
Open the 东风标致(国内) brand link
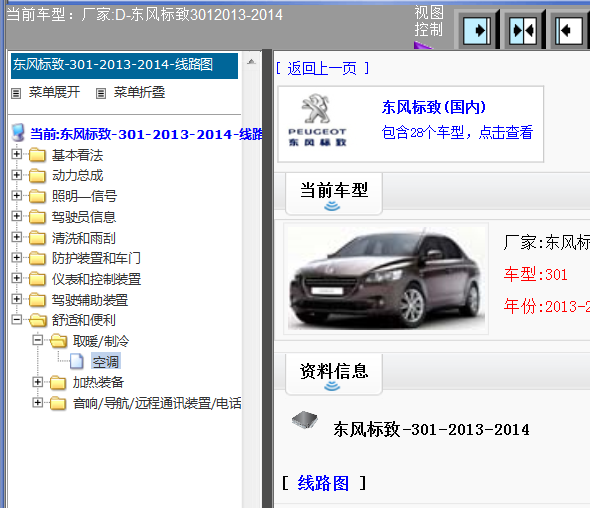click(433, 107)
